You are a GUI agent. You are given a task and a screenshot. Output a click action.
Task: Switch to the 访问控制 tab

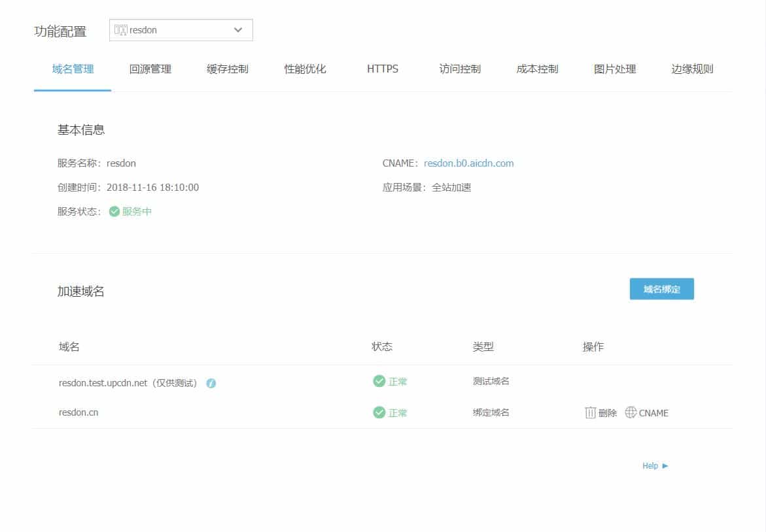(459, 69)
